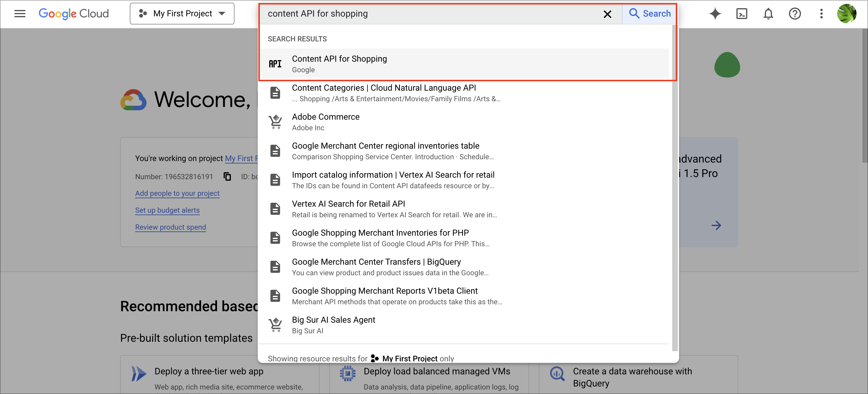The height and width of the screenshot is (394, 868).
Task: Click the three-tier web app template icon
Action: coord(139,374)
